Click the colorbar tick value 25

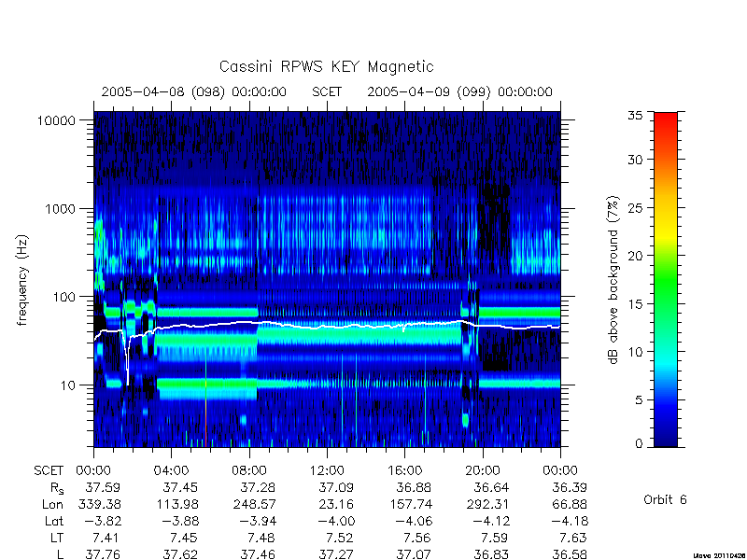pyautogui.click(x=635, y=208)
